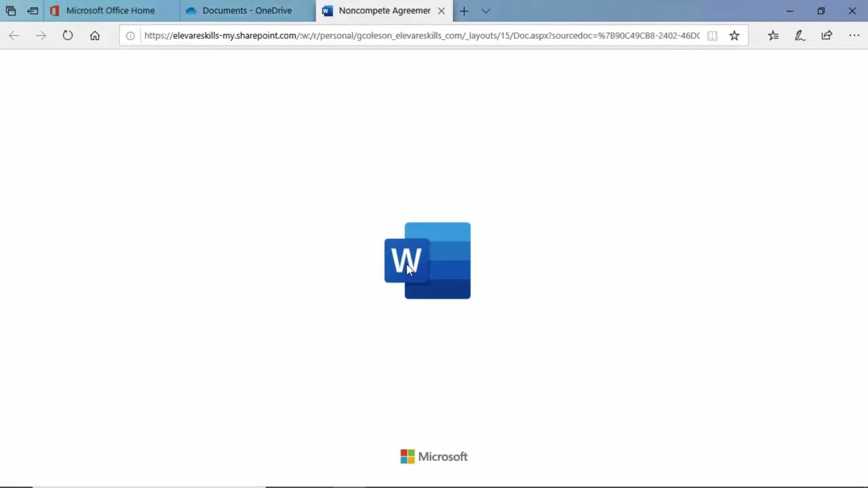Open the tabs you've set aside icon
Image resolution: width=868 pixels, height=488 pixels.
coord(11,11)
